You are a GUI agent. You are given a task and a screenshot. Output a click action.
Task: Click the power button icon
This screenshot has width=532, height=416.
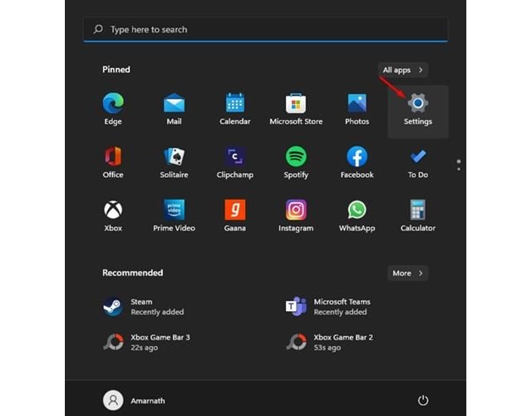click(423, 400)
